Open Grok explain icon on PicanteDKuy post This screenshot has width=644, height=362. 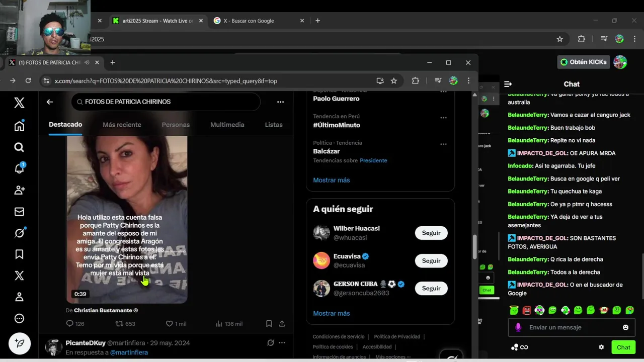point(270,343)
